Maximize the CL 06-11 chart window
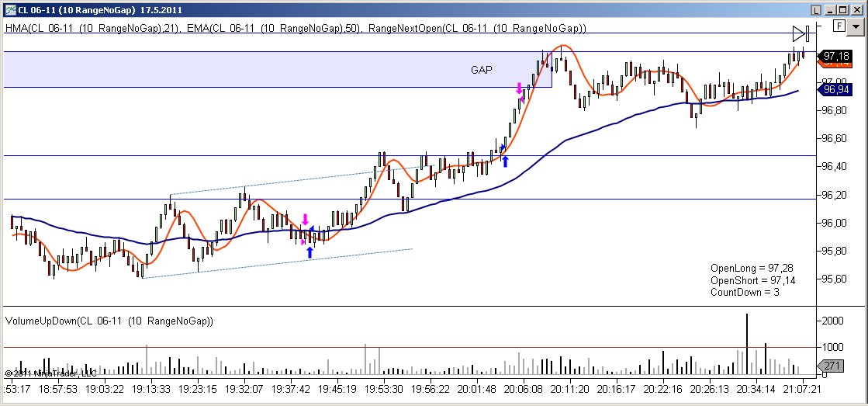This screenshot has width=868, height=406. tap(842, 10)
